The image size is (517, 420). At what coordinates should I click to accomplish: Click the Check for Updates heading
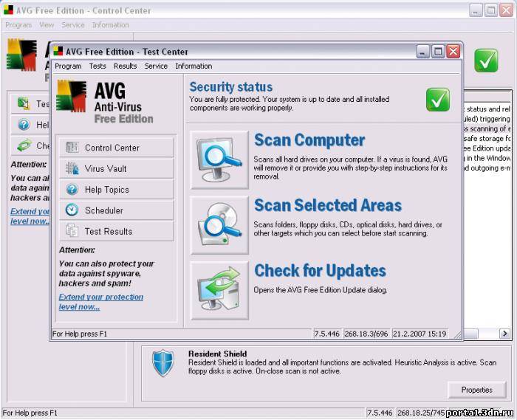click(x=320, y=271)
